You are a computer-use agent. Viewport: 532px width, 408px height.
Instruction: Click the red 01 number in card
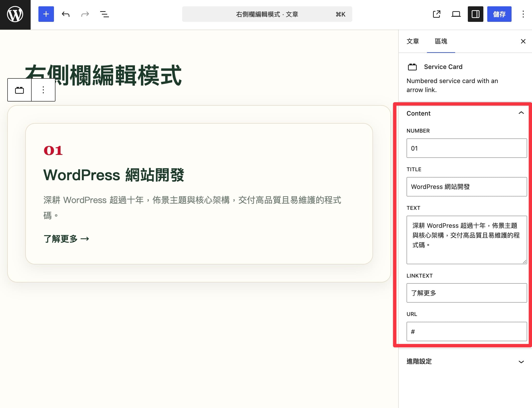point(53,151)
